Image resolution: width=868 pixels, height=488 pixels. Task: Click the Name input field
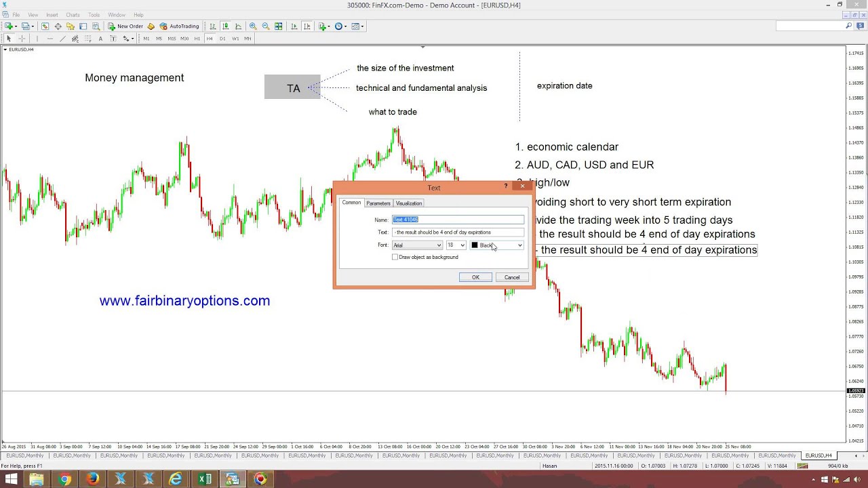pyautogui.click(x=458, y=220)
